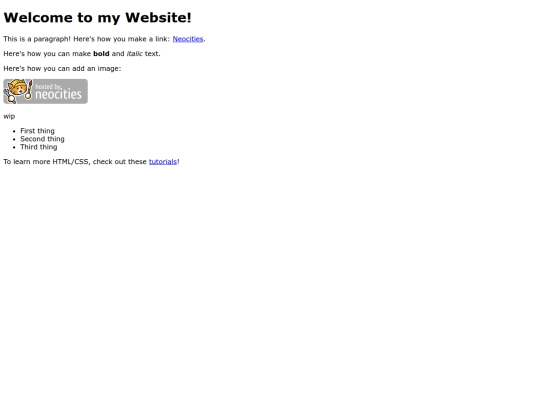Click the cat mascot in the Neocities badge

[x=17, y=89]
